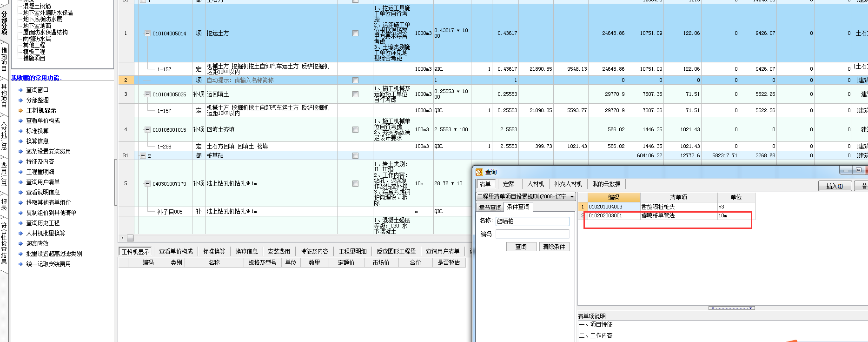Click the 编码 column header in 查询 results

614,198
